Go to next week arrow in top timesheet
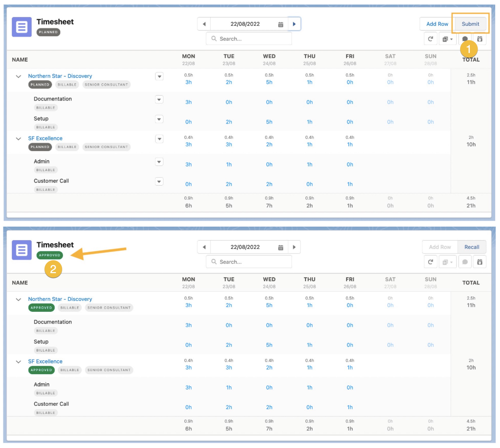Screen dimensions: 500x448 [294, 24]
